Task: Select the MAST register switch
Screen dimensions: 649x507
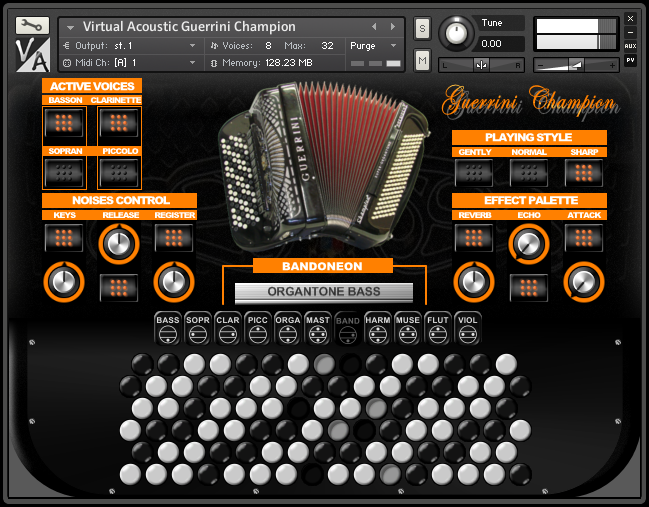Action: click(x=317, y=329)
